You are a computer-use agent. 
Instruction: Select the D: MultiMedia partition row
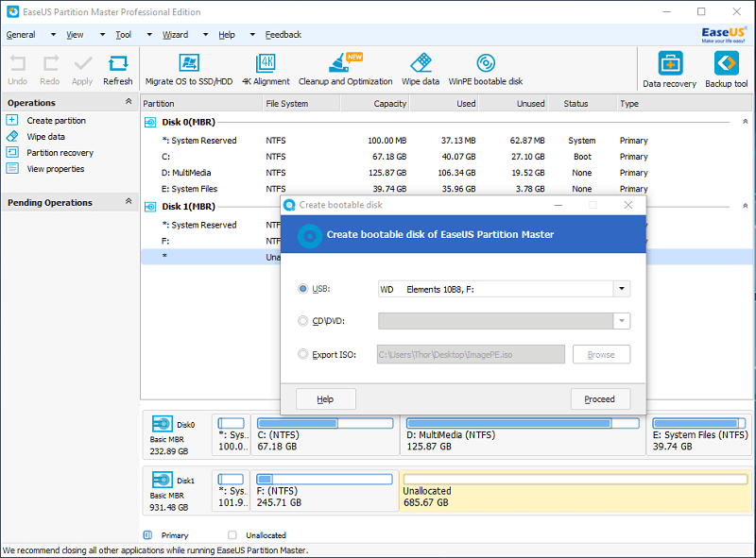447,173
